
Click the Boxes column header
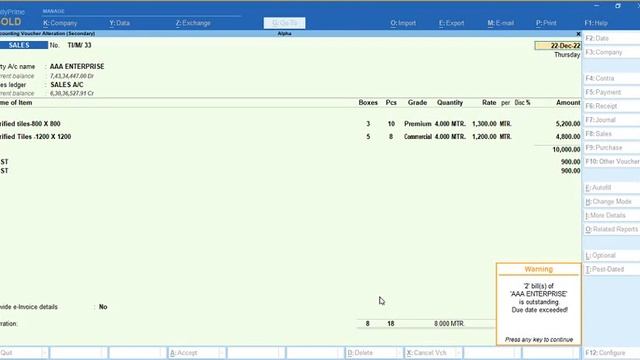pyautogui.click(x=368, y=103)
